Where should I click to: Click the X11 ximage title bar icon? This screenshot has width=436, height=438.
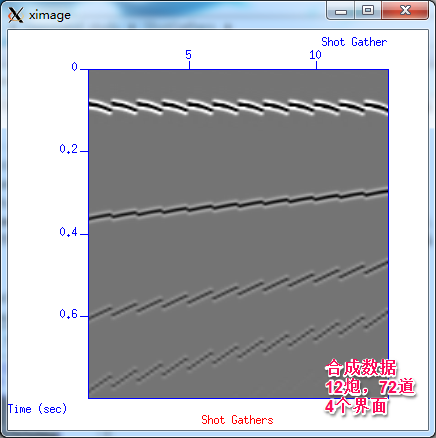click(x=15, y=15)
